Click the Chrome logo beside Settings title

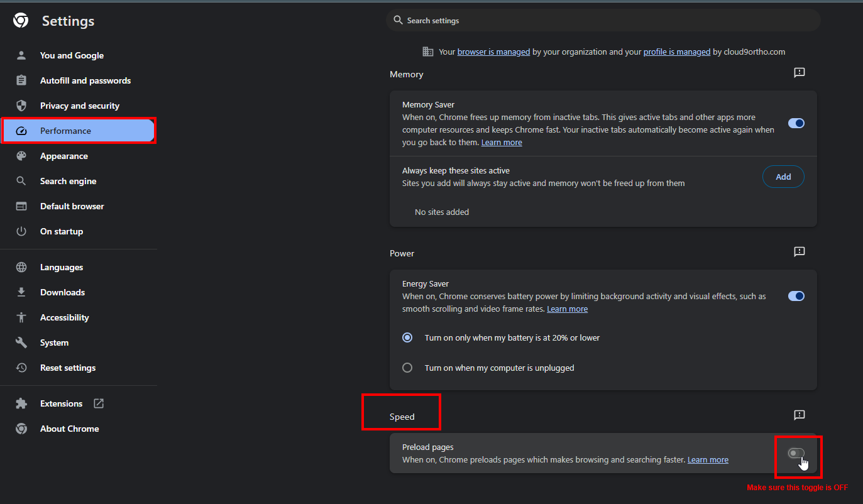pyautogui.click(x=21, y=21)
